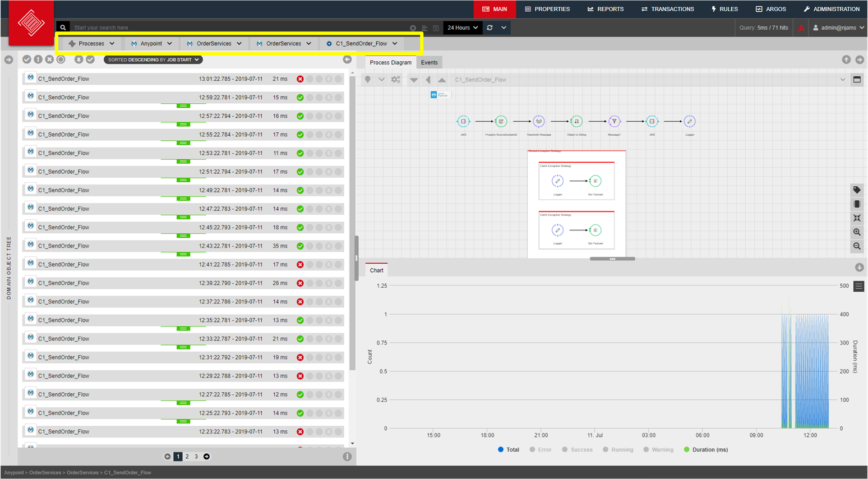Click the up triangle in diagram toolbar
868x479 pixels.
442,80
